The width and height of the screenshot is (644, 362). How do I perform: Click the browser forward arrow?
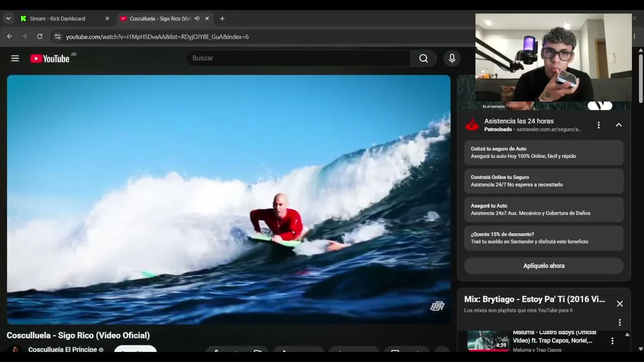[x=25, y=37]
